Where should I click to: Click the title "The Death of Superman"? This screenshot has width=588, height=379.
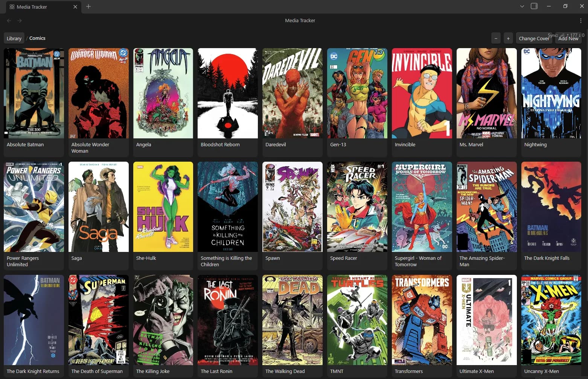(97, 371)
